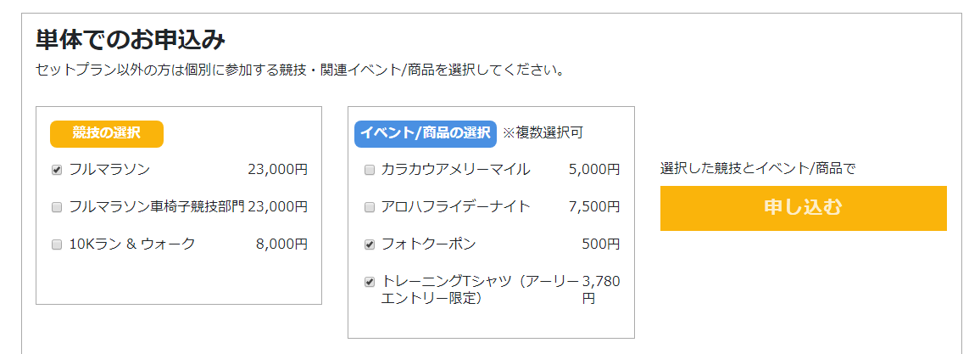Image resolution: width=980 pixels, height=354 pixels.
Task: Uncheck the フォトクーポン checkbox
Action: (x=370, y=244)
